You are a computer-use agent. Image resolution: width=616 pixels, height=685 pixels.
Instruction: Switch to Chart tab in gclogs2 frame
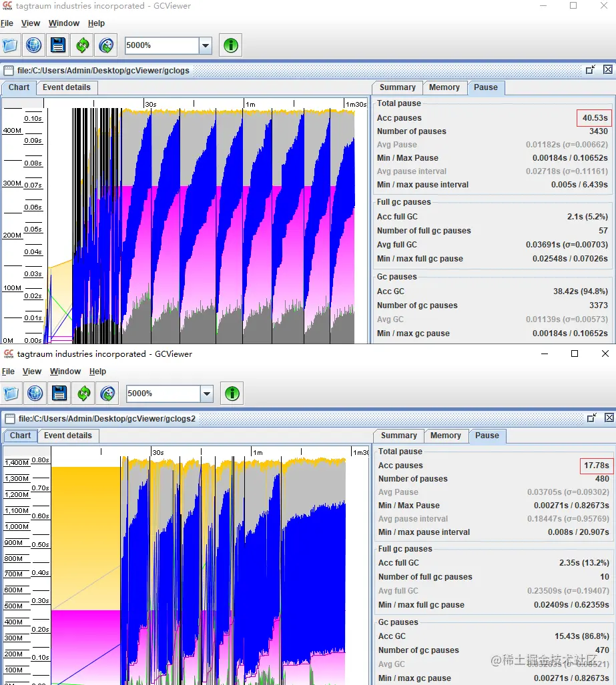pyautogui.click(x=20, y=436)
